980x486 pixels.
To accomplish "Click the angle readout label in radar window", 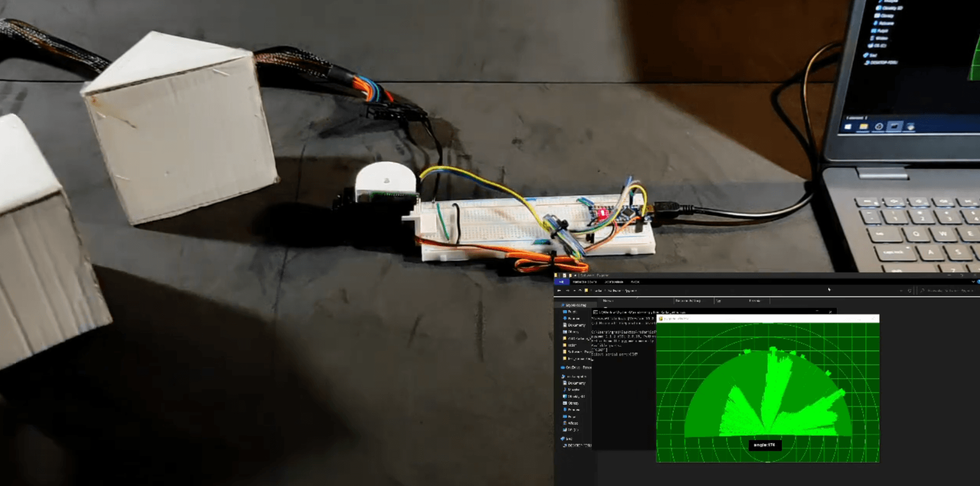I will click(764, 445).
